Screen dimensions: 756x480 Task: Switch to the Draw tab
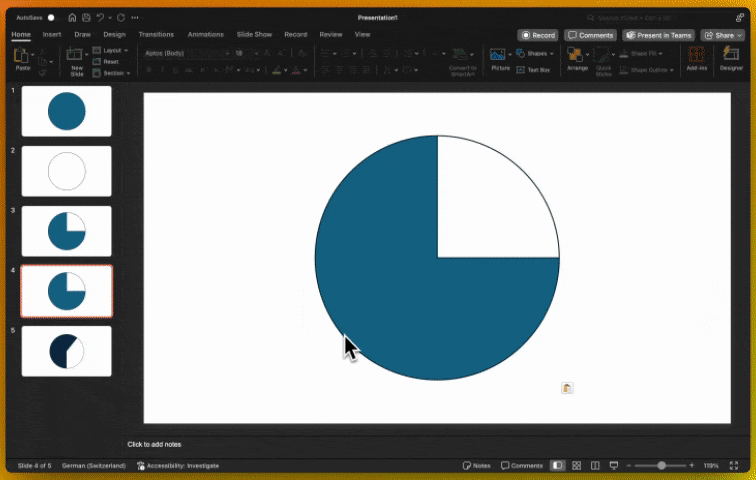click(x=82, y=34)
